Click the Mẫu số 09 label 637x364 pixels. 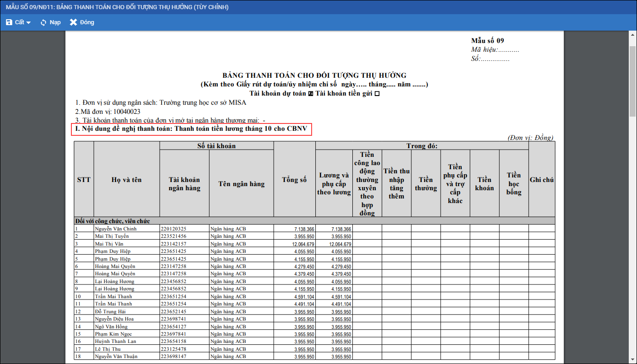click(x=487, y=41)
